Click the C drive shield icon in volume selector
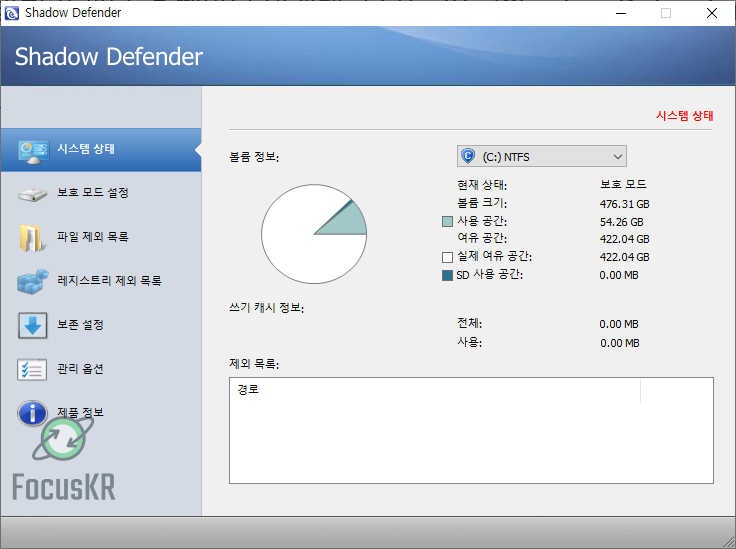 468,156
